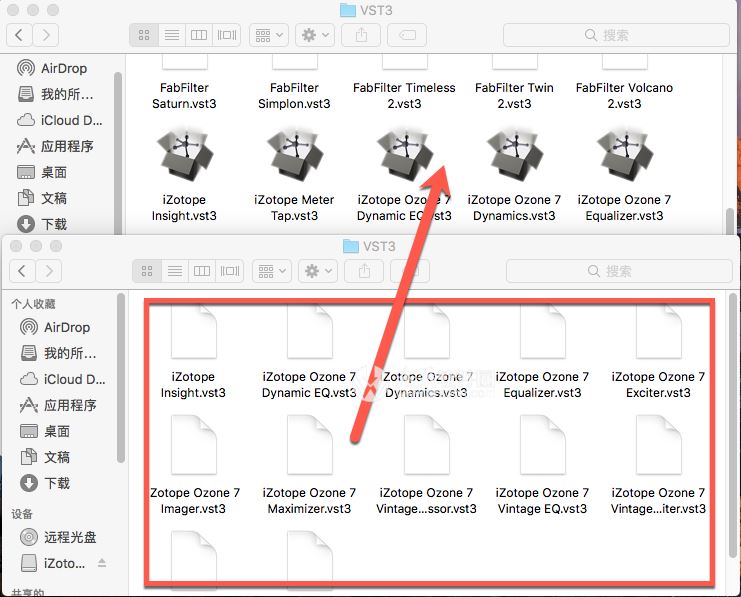The width and height of the screenshot is (741, 597).
Task: Open arrange-by dropdown in bottom window
Action: pos(271,271)
